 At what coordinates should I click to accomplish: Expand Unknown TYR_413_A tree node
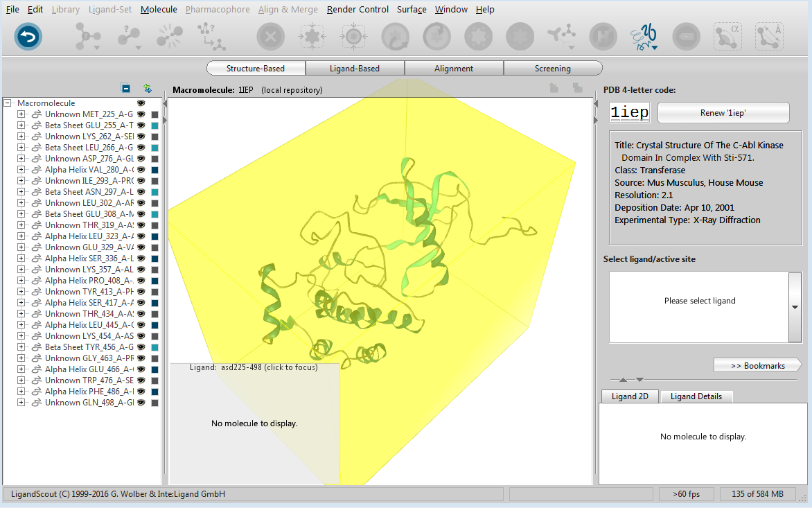tap(21, 292)
